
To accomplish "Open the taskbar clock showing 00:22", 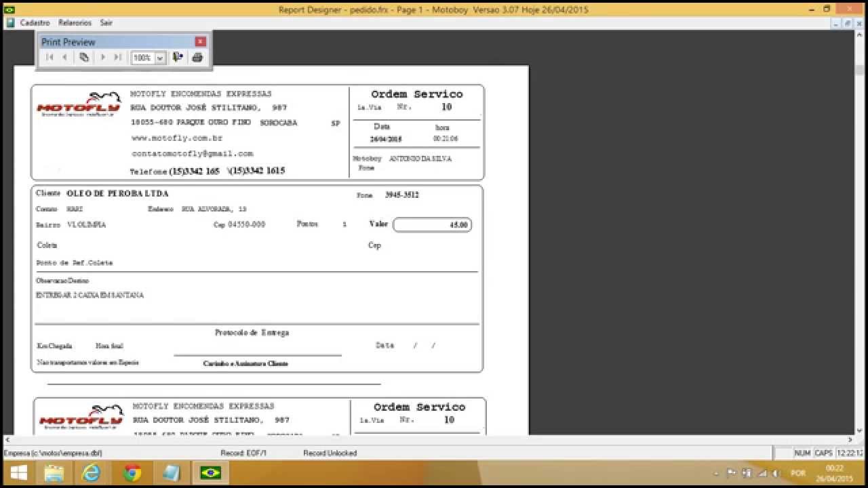I will [835, 473].
